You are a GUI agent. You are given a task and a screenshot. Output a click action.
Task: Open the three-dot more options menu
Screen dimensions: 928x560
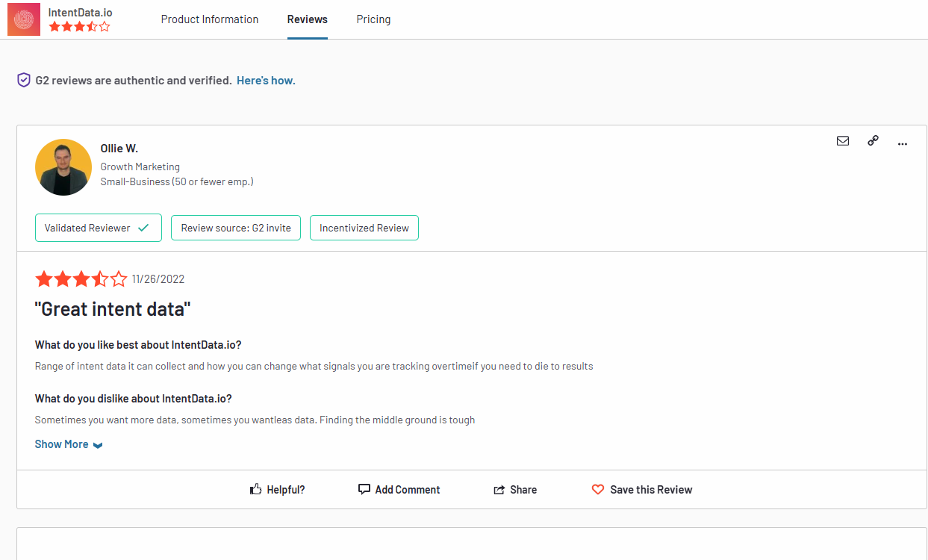tap(903, 143)
